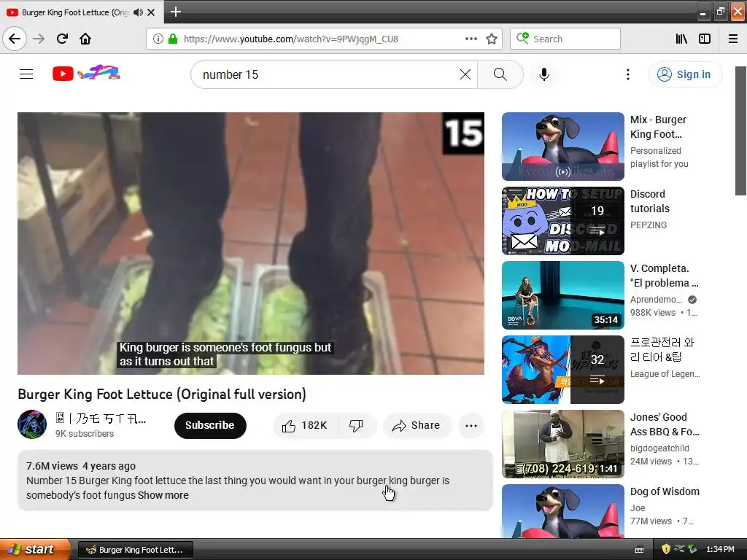Open the Mix - Burger King Foot title
This screenshot has height=560, width=747.
click(658, 127)
